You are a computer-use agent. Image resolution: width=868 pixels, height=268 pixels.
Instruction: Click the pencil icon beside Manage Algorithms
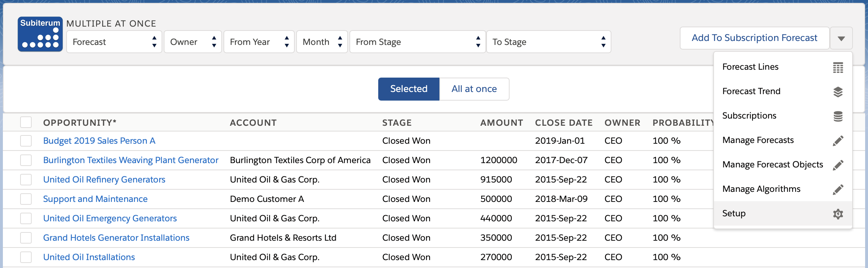point(838,189)
